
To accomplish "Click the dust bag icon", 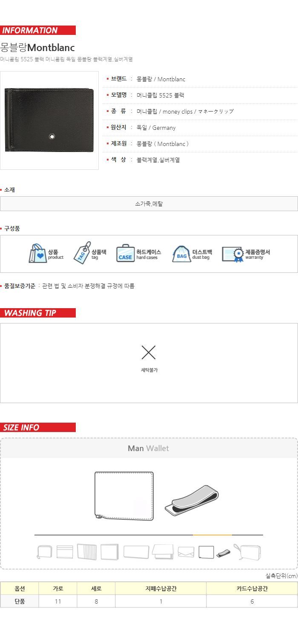I will 181,254.
